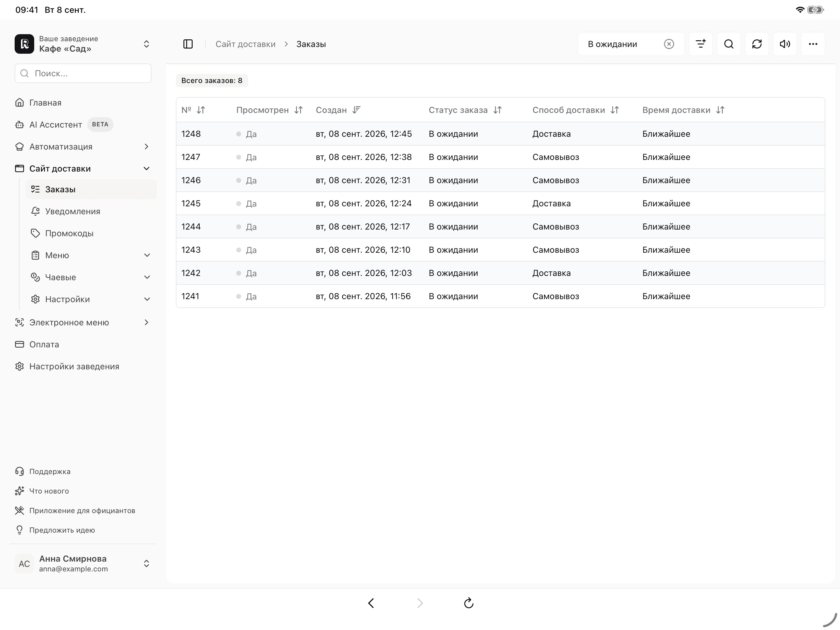Open the add filter icon
Viewport: 840px width, 630px height.
tap(701, 44)
